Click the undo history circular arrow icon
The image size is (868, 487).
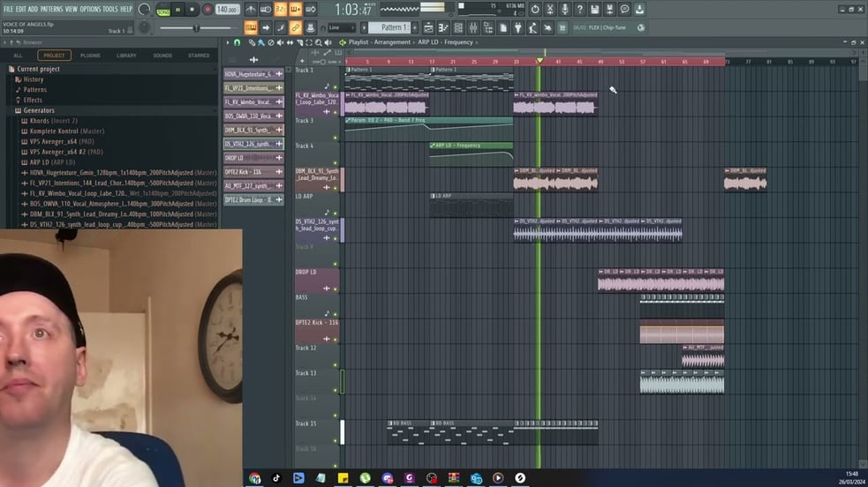tap(535, 10)
